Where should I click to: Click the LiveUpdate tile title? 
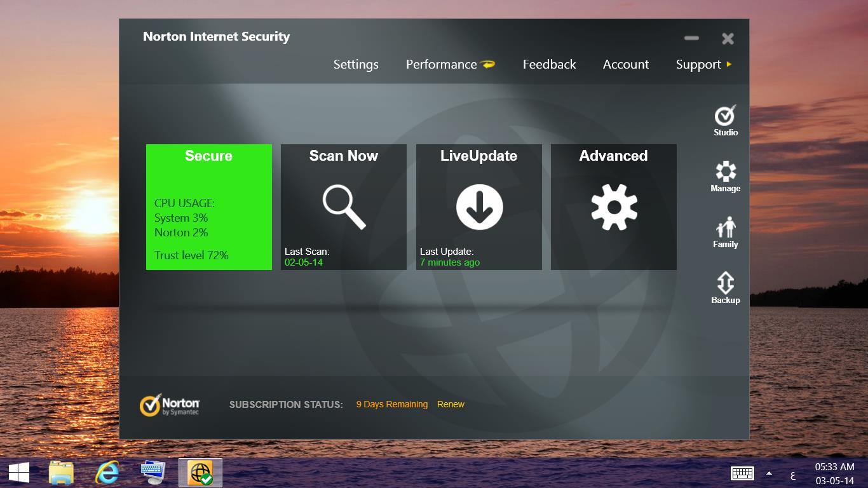479,156
